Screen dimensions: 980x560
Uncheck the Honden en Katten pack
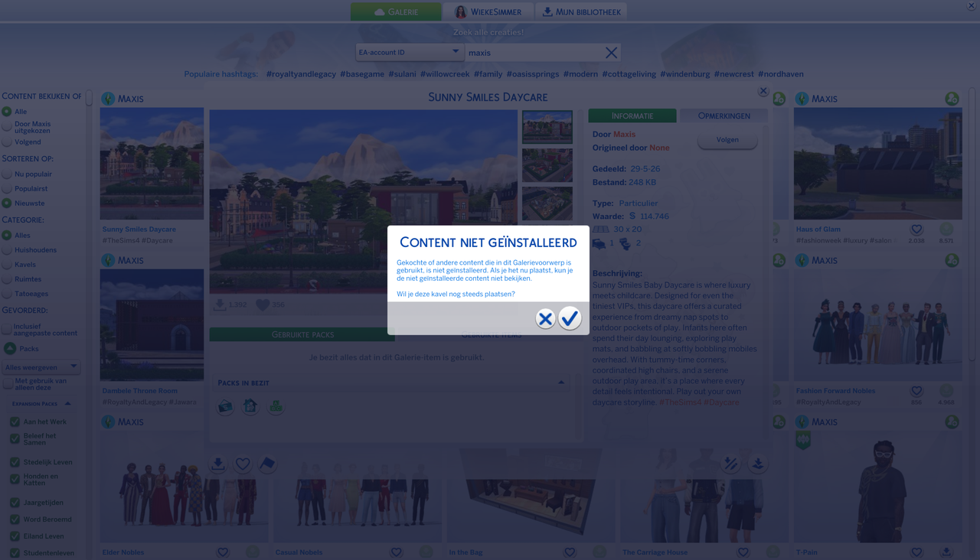click(x=15, y=480)
